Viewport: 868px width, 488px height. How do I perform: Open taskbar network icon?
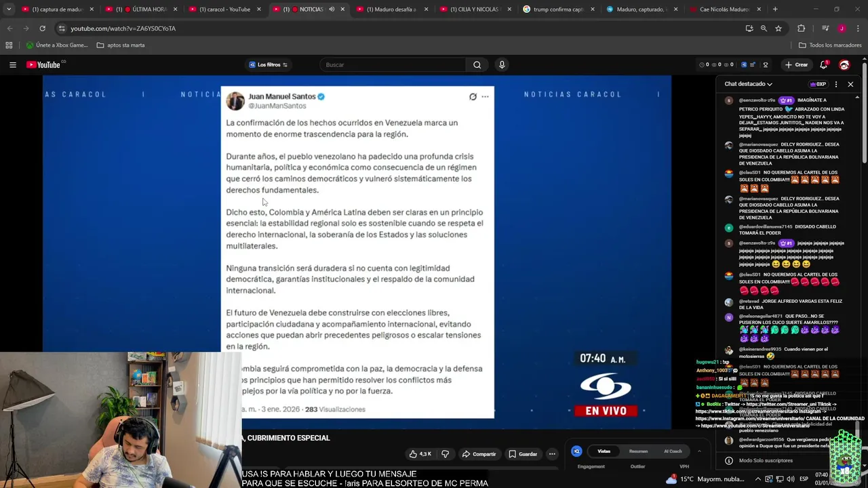coord(780,479)
